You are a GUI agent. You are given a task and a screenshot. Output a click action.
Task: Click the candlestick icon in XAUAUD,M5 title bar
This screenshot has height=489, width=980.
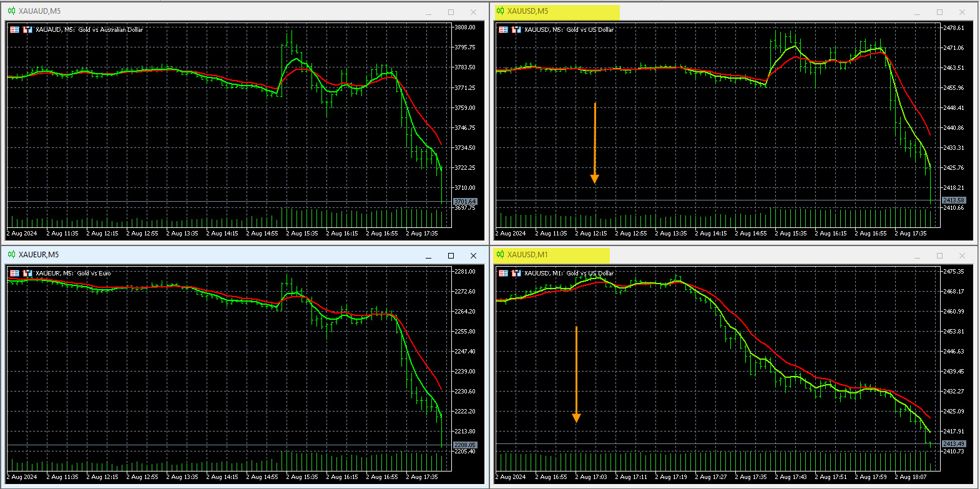pos(11,11)
